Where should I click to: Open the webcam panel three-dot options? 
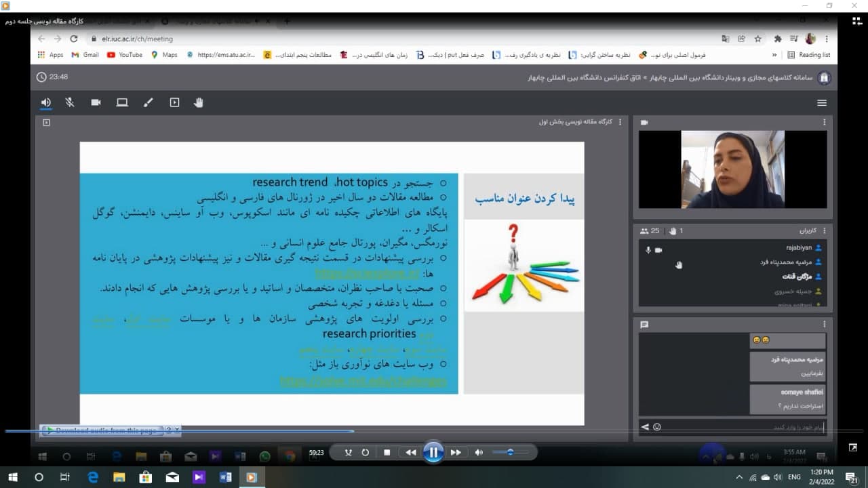825,122
